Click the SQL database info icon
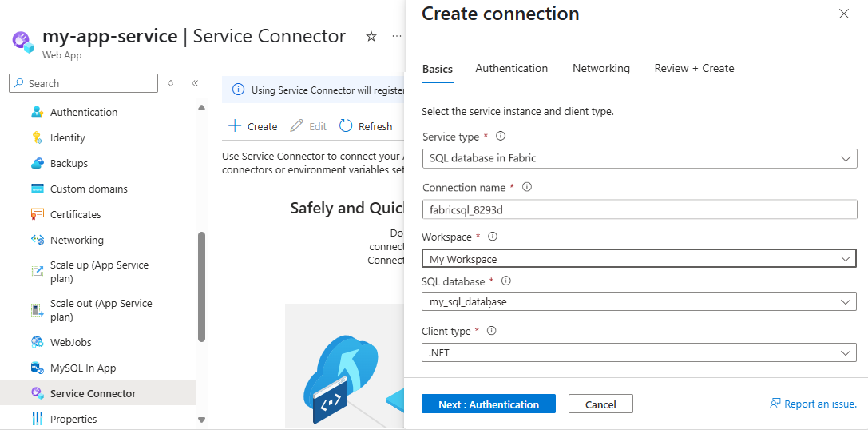Viewport: 868px width, 430px height. [x=505, y=281]
